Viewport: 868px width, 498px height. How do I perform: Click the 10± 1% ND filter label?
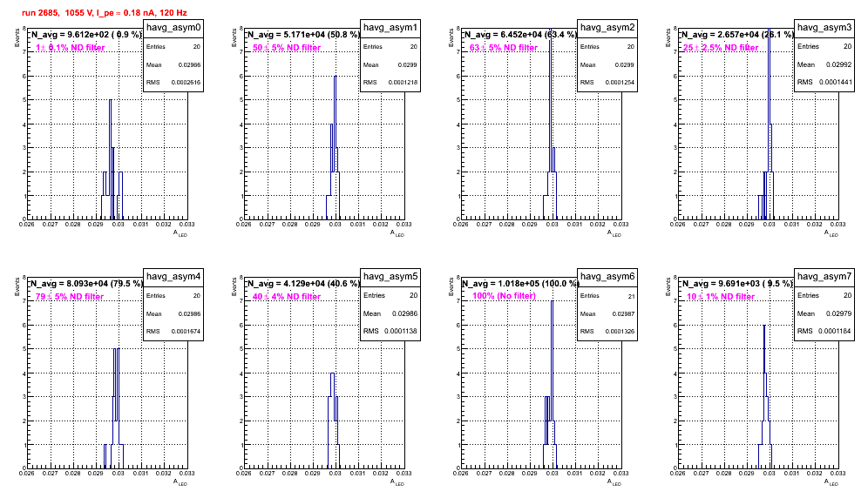coord(721,297)
